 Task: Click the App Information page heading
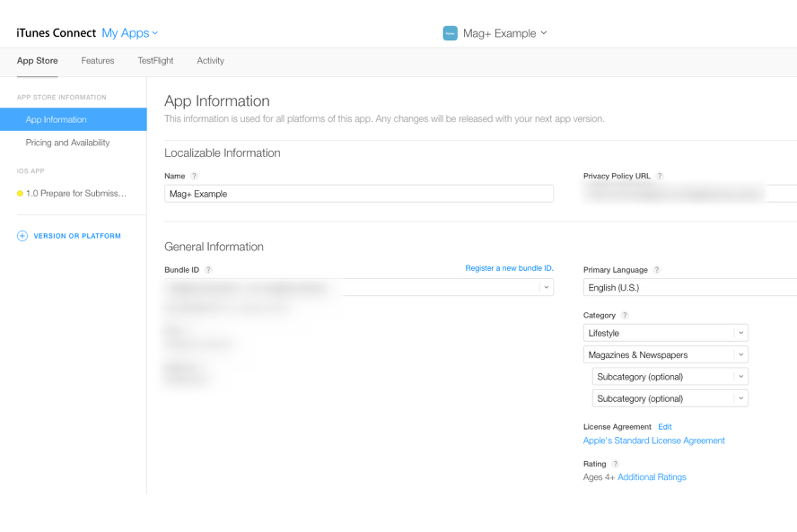(217, 101)
